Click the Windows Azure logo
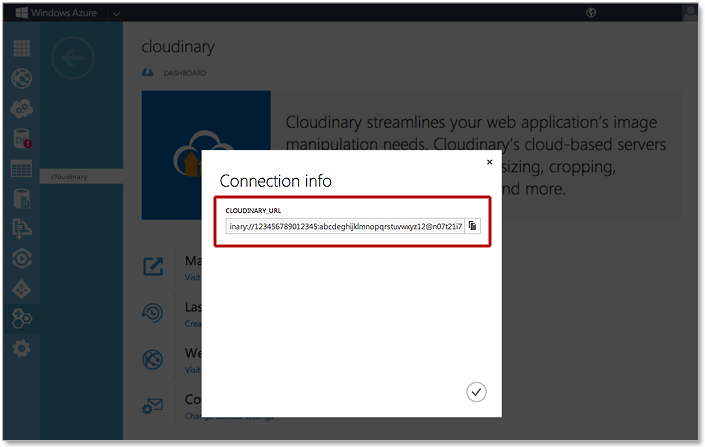705x447 pixels. 56,13
